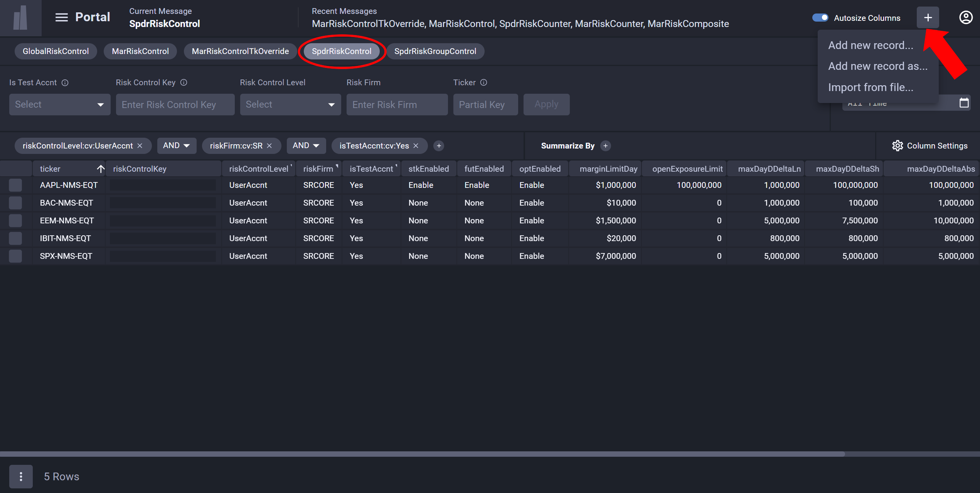
Task: Click the Apply button
Action: click(546, 104)
